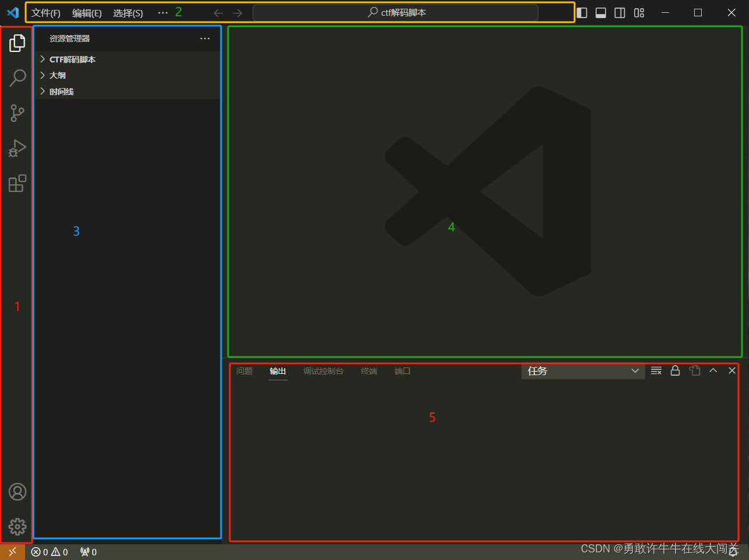The image size is (749, 560).
Task: Expand the CTF解码脚本 folder section
Action: coord(127,60)
